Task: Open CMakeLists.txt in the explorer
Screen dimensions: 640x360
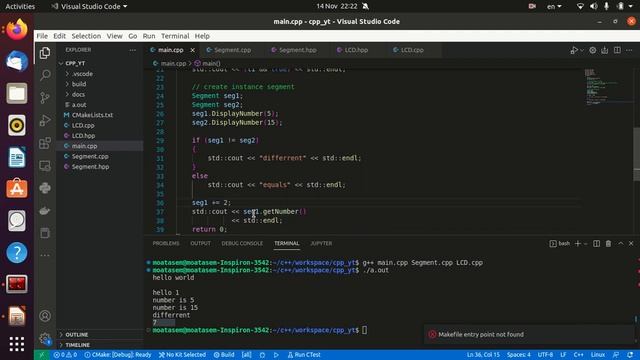Action: (x=92, y=115)
